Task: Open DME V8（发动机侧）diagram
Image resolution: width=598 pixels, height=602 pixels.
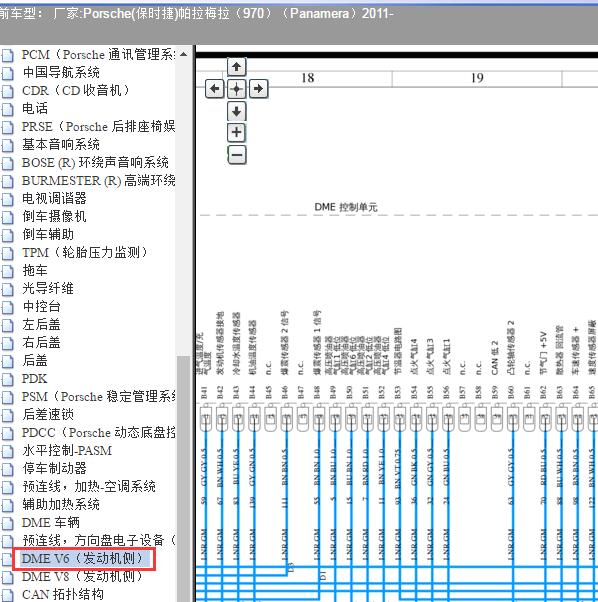Action: (x=82, y=576)
